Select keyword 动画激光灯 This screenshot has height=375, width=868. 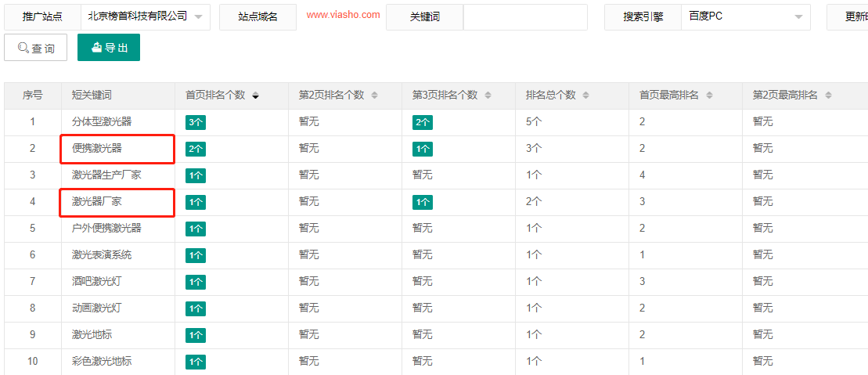pos(97,308)
